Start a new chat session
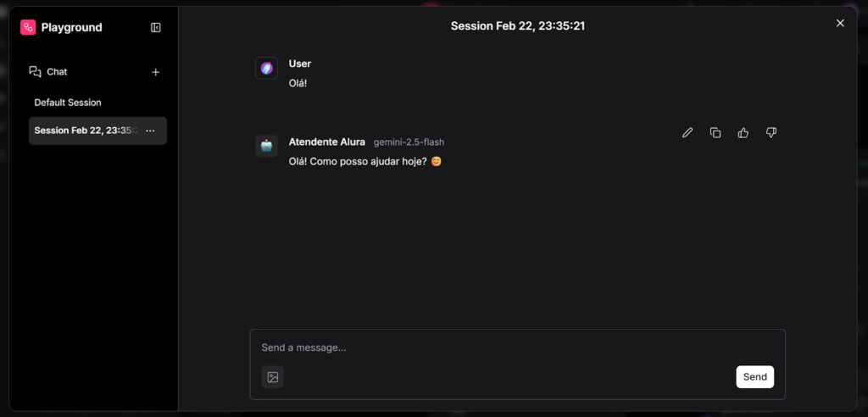868x417 pixels. 155,72
